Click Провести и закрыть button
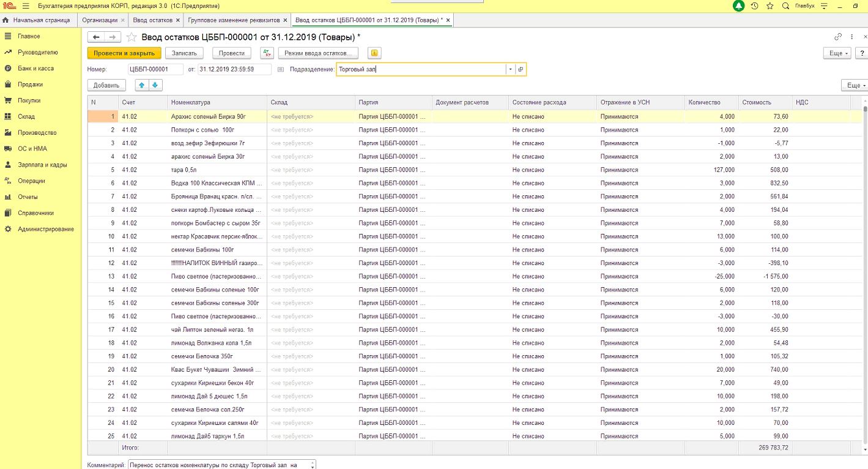 tap(124, 53)
